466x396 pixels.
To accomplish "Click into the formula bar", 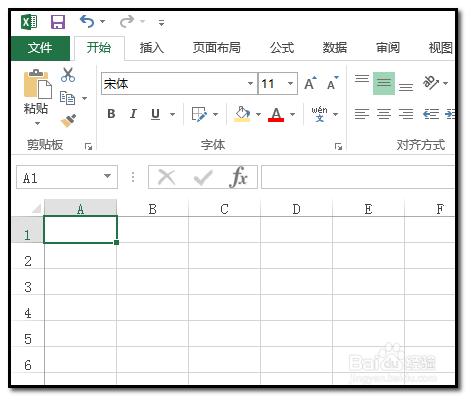I will (x=358, y=177).
